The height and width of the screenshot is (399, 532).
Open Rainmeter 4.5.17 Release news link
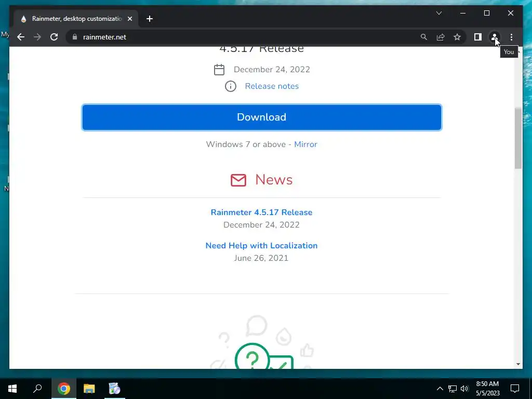[261, 212]
